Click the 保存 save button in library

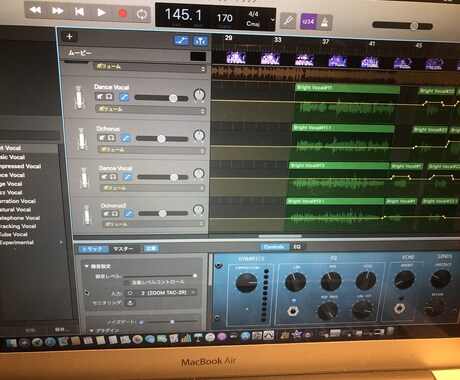(62, 330)
